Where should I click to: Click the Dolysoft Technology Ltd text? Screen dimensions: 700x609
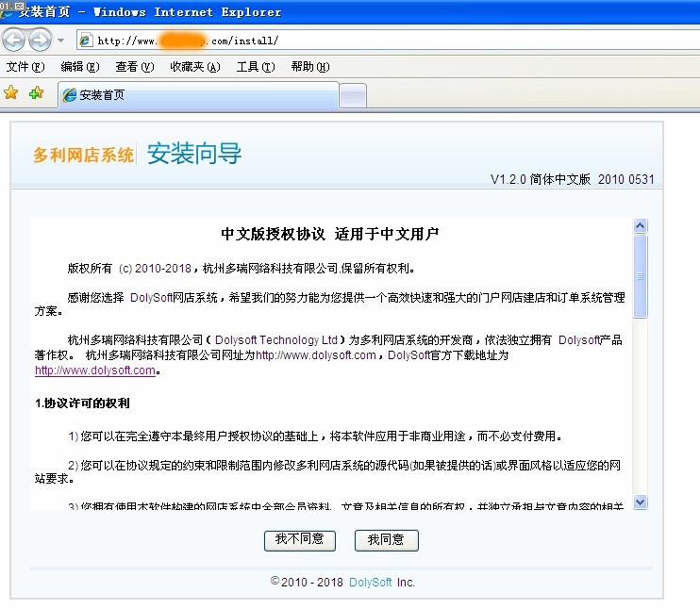pos(275,340)
